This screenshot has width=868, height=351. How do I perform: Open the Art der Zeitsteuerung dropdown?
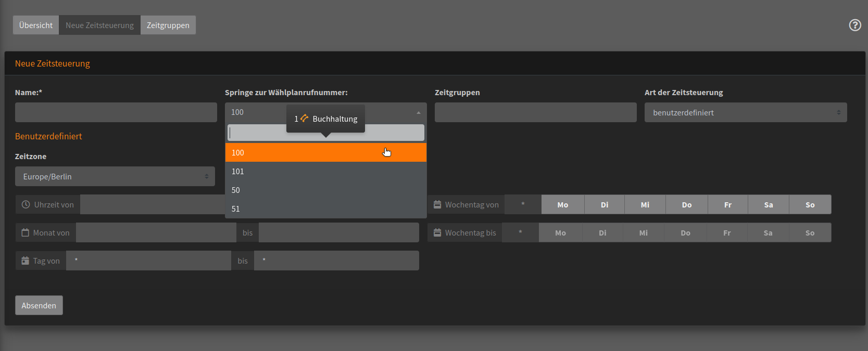pyautogui.click(x=745, y=113)
